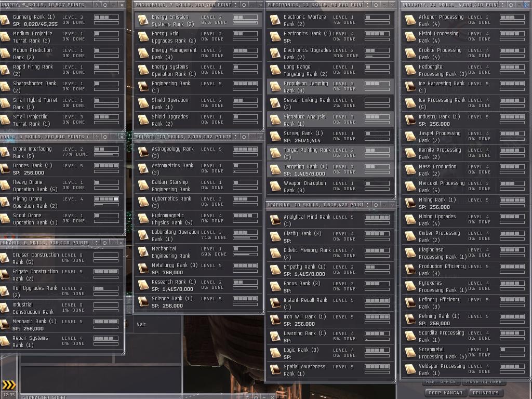The width and height of the screenshot is (532, 399).
Task: Click the Mining Drone Operation book icon
Action: [5, 202]
